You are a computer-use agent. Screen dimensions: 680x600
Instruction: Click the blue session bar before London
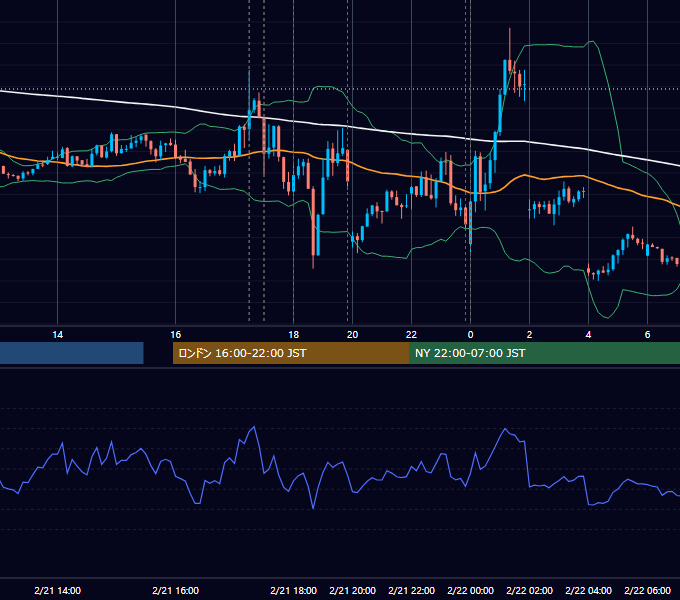(x=72, y=353)
